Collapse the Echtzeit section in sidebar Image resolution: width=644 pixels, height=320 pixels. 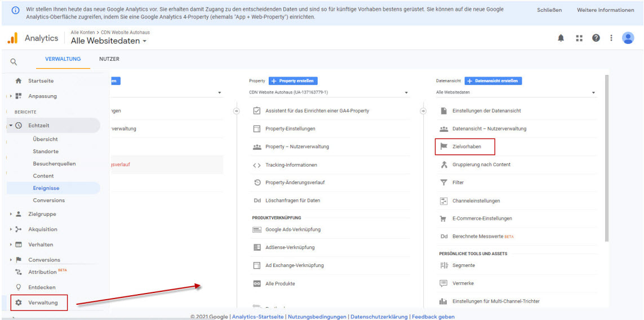(x=11, y=125)
